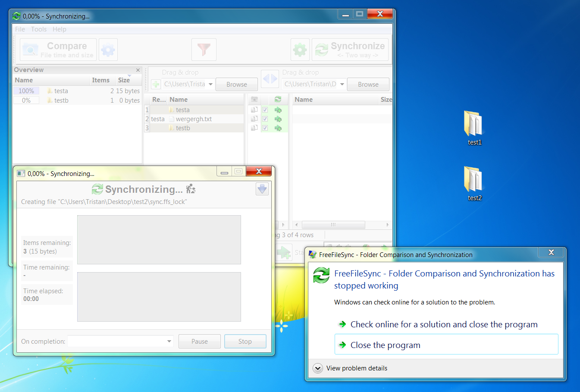Open File menu

tap(20, 29)
